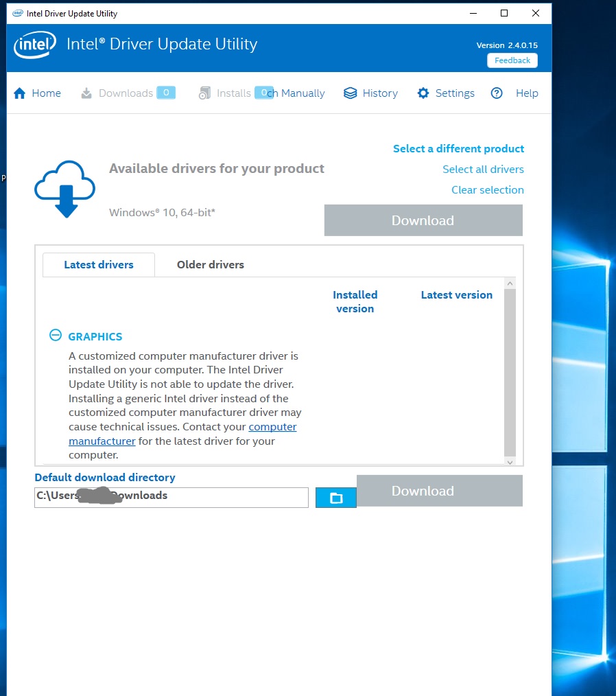616x696 pixels.
Task: Click the Settings gear icon
Action: click(x=423, y=93)
